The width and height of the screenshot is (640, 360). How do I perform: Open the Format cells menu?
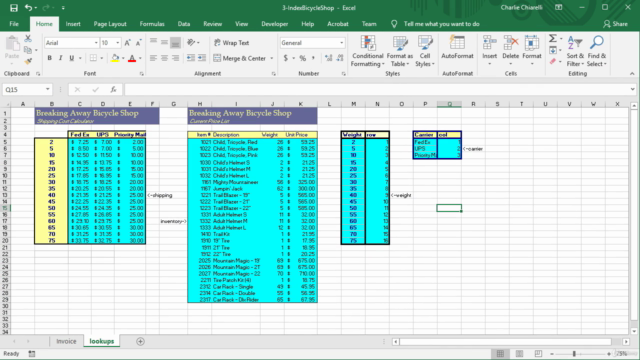(x=532, y=51)
